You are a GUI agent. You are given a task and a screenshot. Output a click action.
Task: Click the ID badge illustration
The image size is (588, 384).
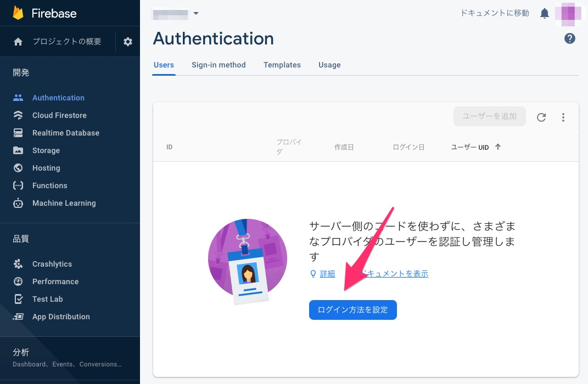248,261
